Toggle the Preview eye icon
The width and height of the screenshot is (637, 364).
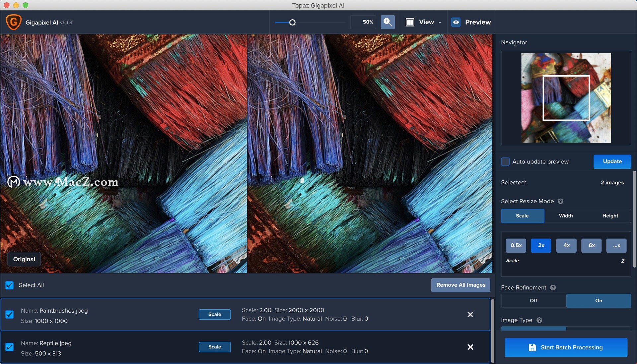pyautogui.click(x=456, y=22)
